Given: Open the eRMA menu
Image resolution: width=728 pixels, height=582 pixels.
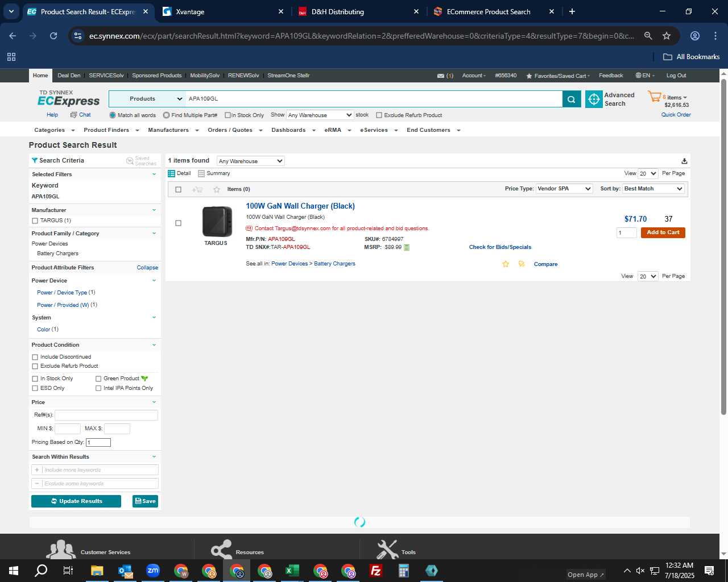Looking at the screenshot, I should 338,130.
